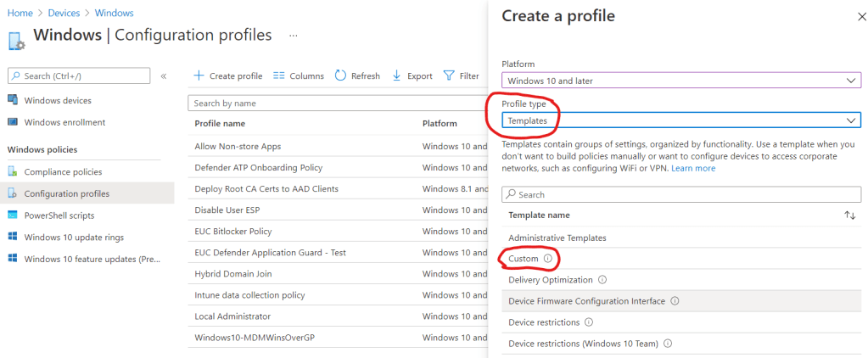Open the Learn more link
868x358 pixels.
[693, 168]
